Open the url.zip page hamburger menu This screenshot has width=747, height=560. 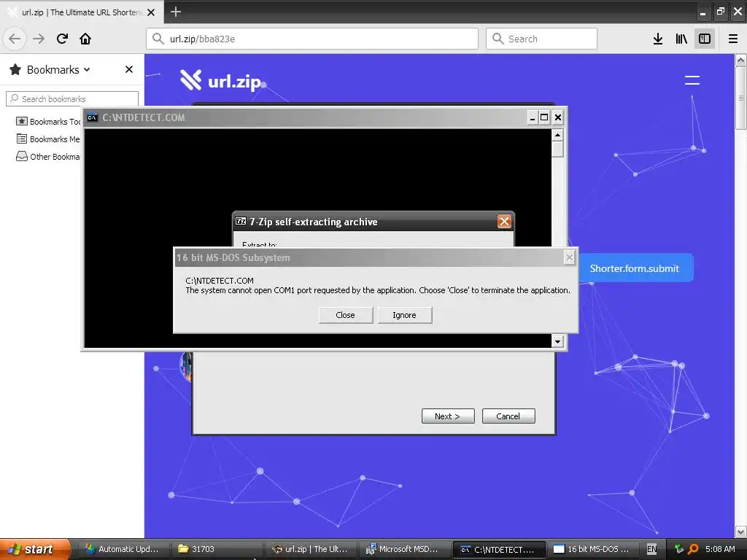[x=692, y=80]
